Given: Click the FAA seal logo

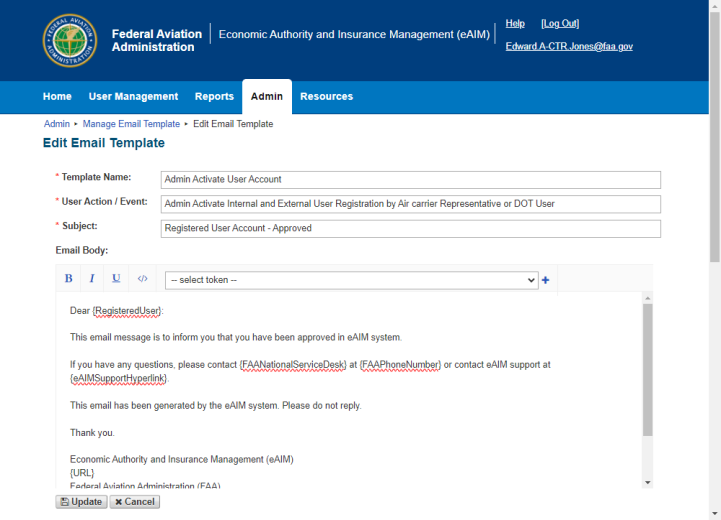Looking at the screenshot, I should pyautogui.click(x=70, y=40).
